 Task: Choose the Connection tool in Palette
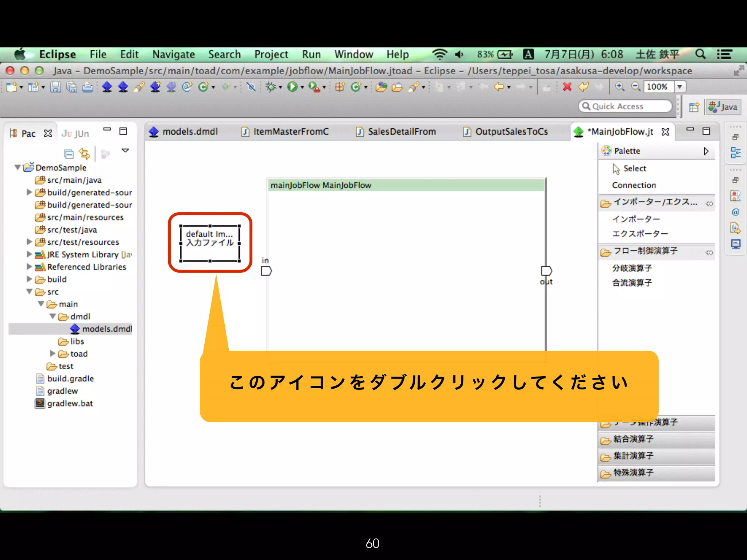pos(634,185)
